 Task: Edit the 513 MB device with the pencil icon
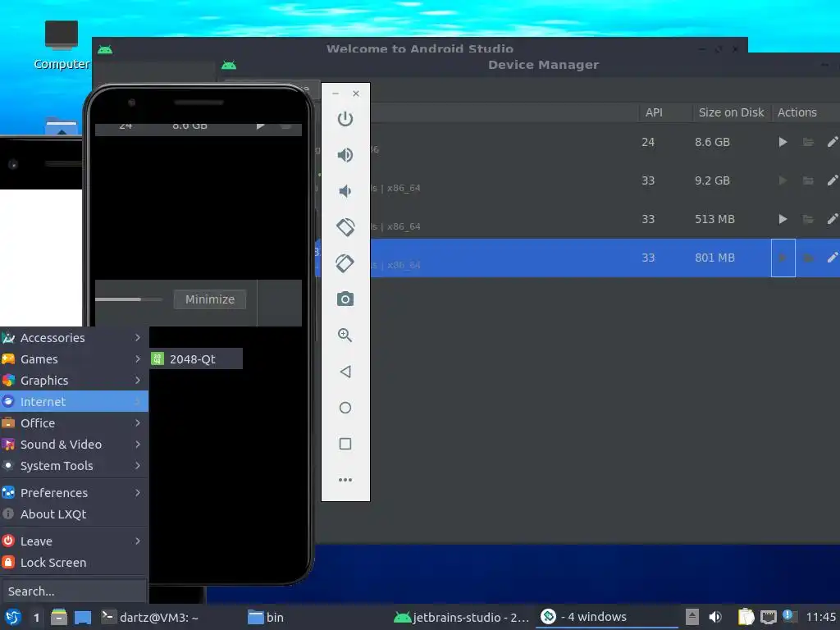point(832,219)
